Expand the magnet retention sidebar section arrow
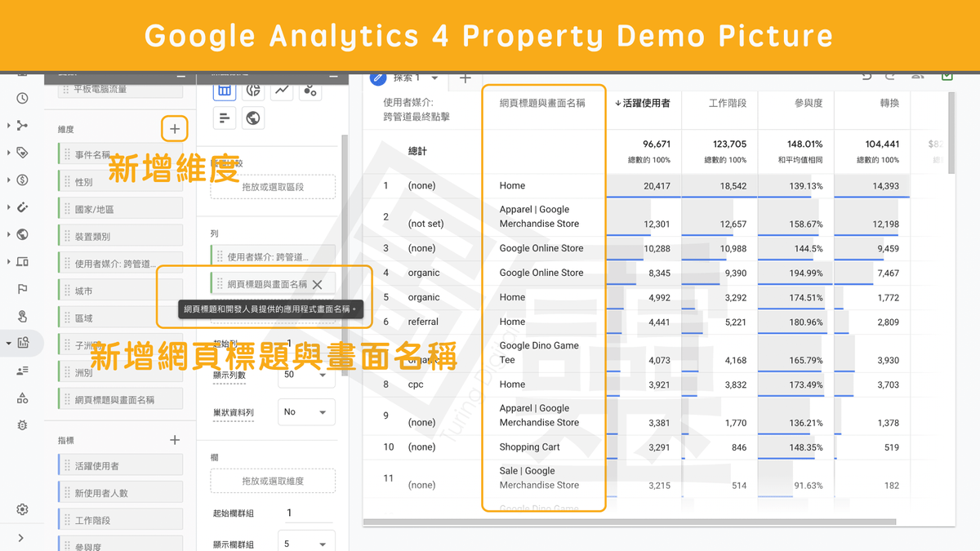Screen dimensions: 980x551 click(8, 207)
